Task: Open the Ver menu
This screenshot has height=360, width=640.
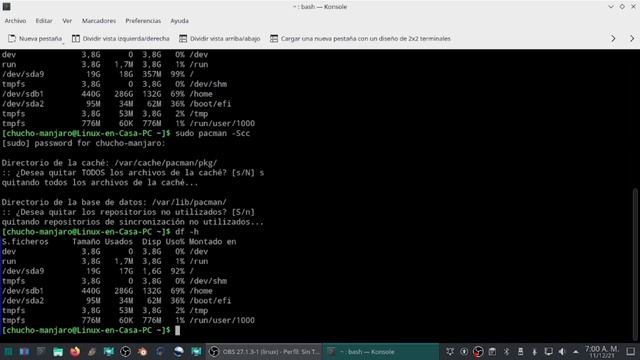Action: point(67,21)
